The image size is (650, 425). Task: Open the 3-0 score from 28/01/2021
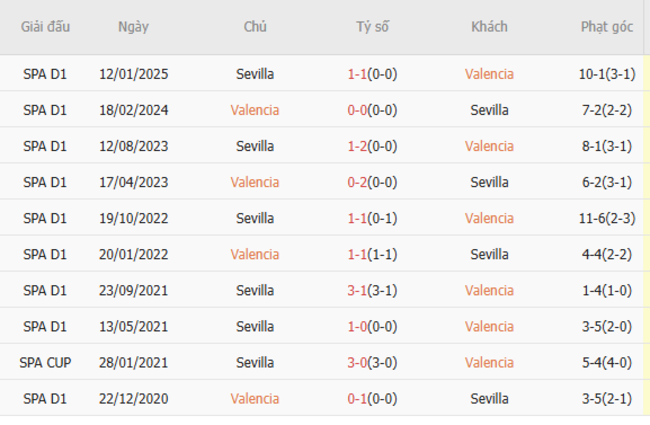(x=372, y=362)
